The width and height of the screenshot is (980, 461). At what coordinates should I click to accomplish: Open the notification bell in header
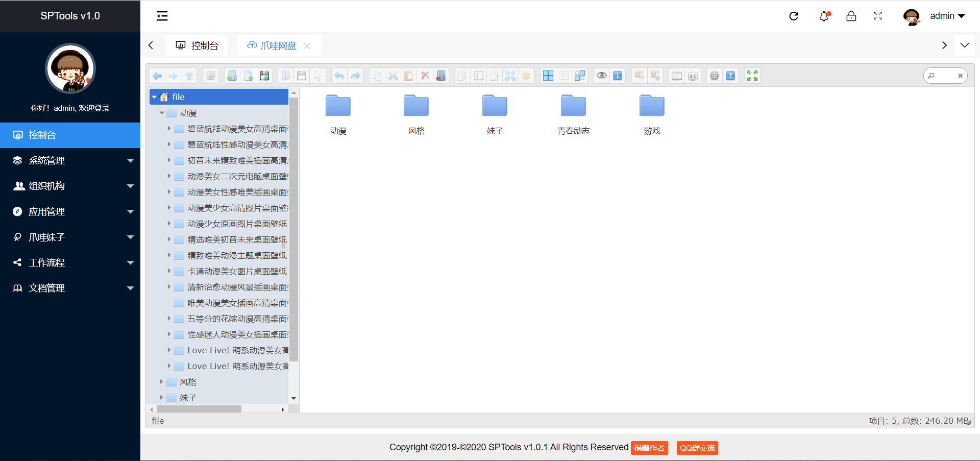[x=824, y=16]
